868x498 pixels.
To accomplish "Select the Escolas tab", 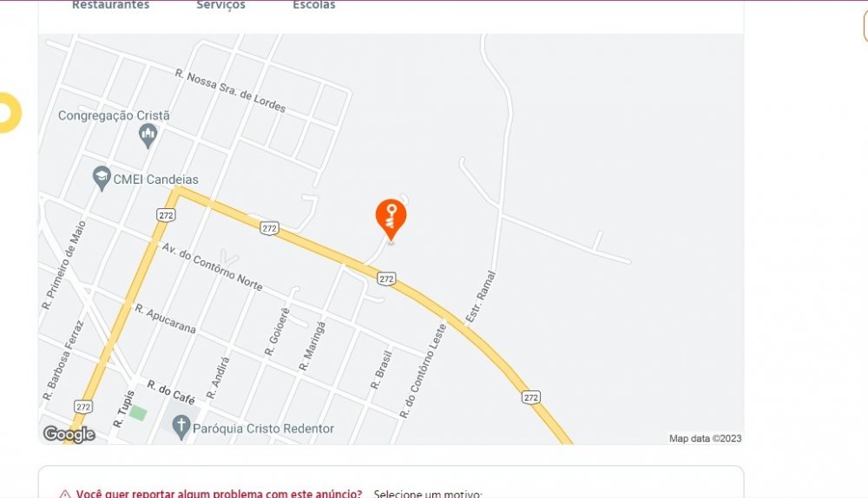I will [314, 5].
